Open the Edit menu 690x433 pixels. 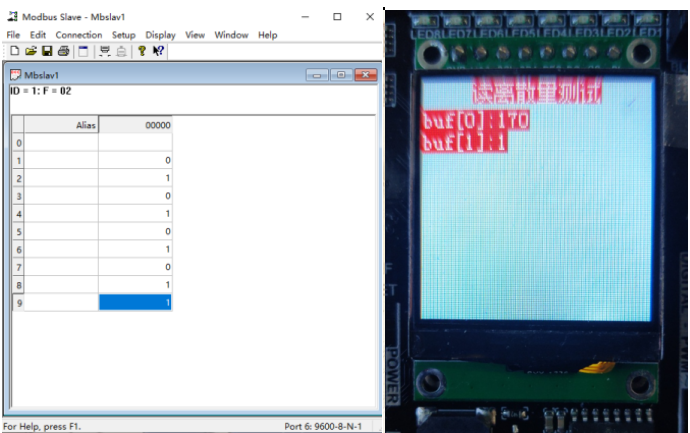pos(38,35)
